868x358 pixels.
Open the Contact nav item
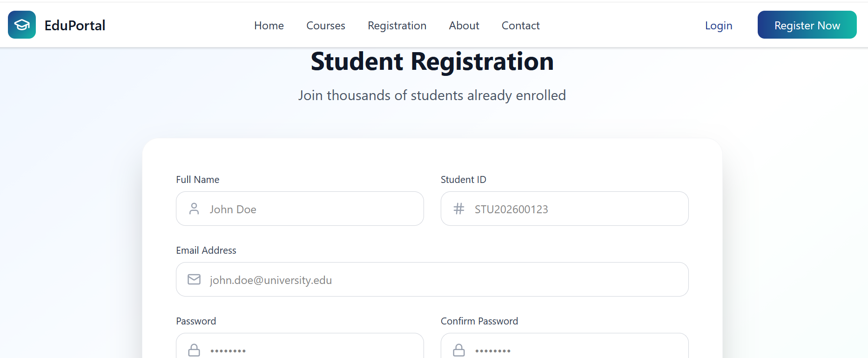[521, 26]
